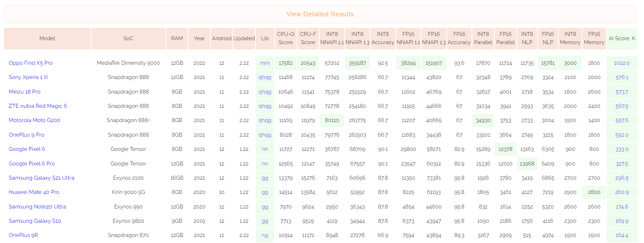Image resolution: width=644 pixels, height=243 pixels.
Task: Open the Samsung Galaxy S21 Ultra link
Action: coord(41,178)
